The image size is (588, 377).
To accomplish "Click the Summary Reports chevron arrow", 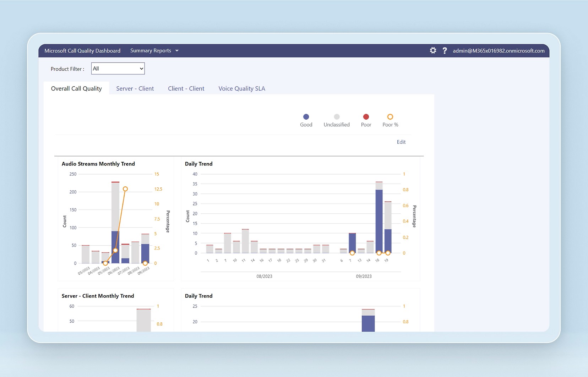I will click(177, 51).
